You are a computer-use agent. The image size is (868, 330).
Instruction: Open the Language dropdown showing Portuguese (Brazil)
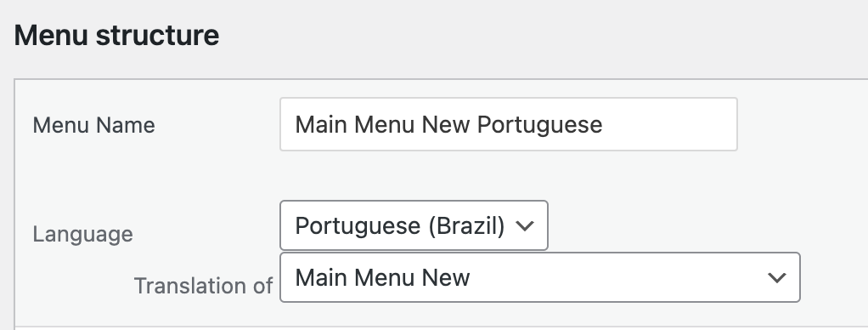coord(414,225)
